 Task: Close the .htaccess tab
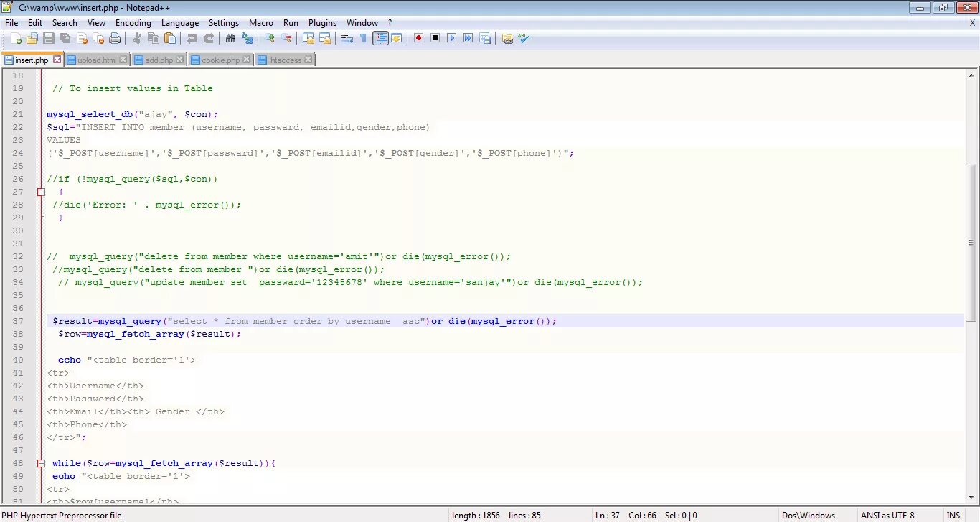point(308,60)
